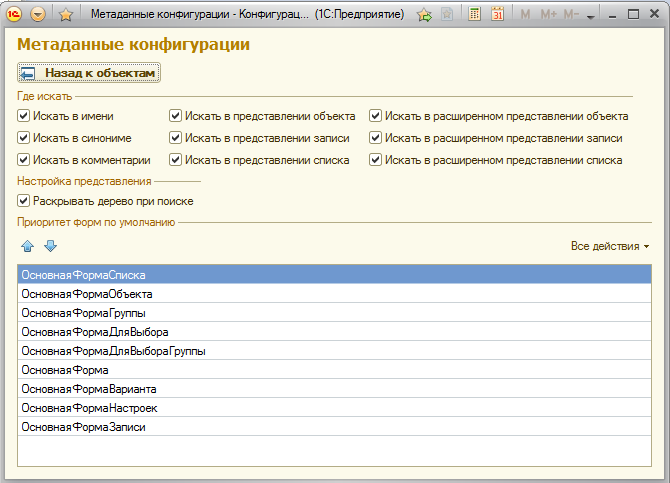Expand the title bar service tools arrow

[590, 17]
